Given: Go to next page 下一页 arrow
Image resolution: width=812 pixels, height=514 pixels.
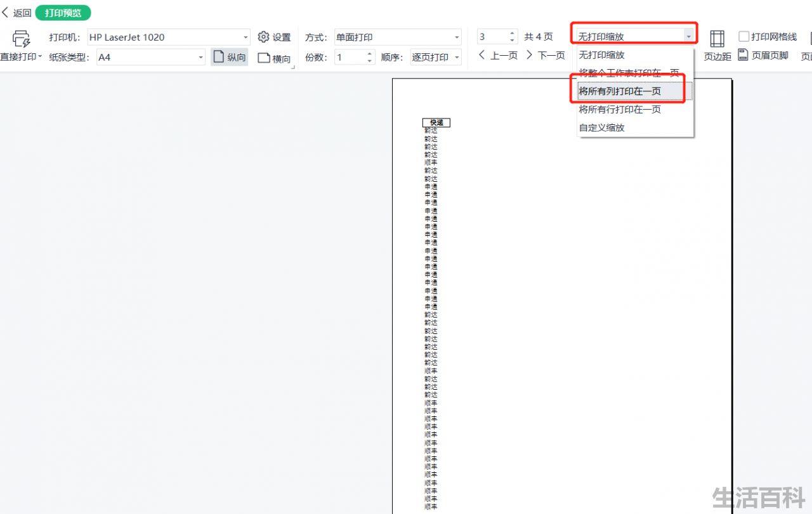Looking at the screenshot, I should (529, 55).
